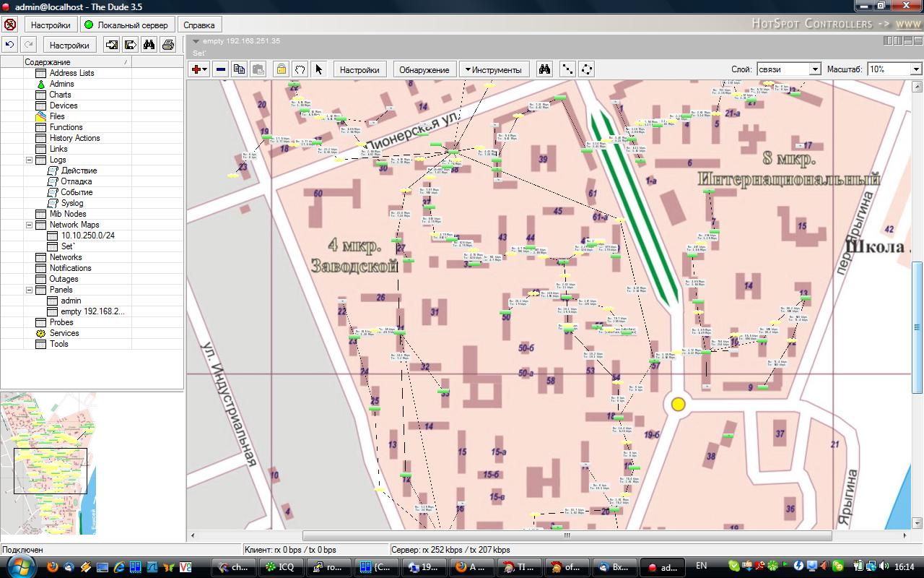Click the copy icon in map toolbar
Viewport: 924px width, 578px height.
click(x=239, y=69)
